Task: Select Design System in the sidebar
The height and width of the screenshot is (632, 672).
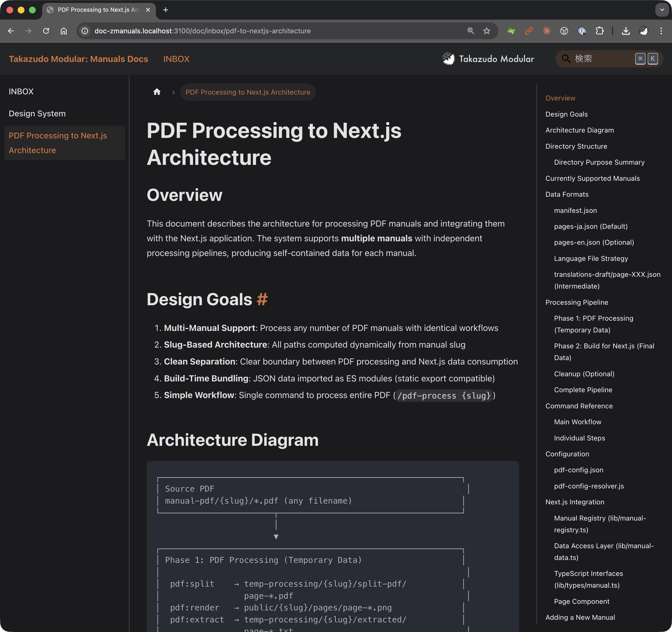Action: [x=37, y=113]
